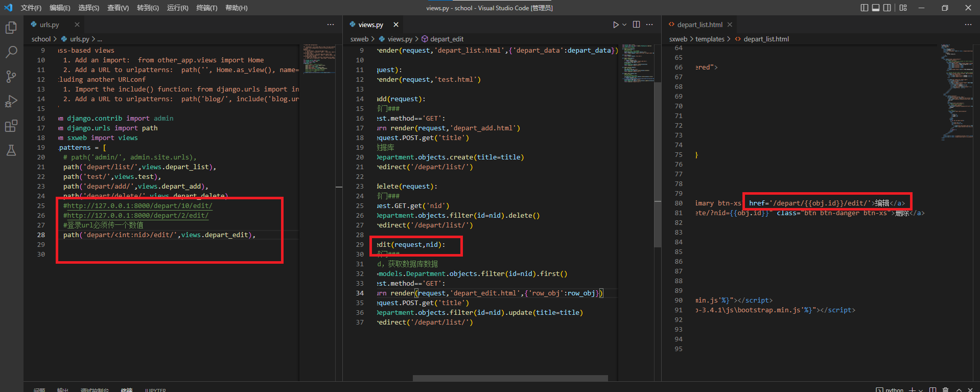Close the views.py tab

(x=396, y=25)
